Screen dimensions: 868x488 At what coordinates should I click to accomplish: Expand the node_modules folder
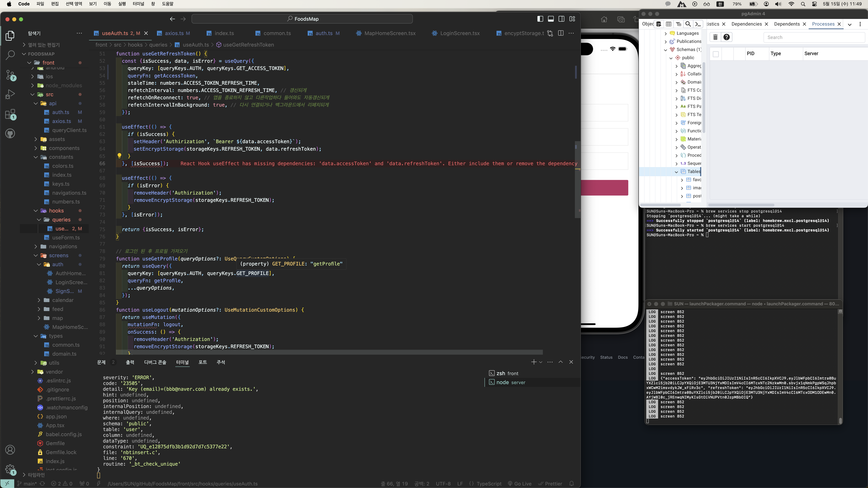pos(33,86)
